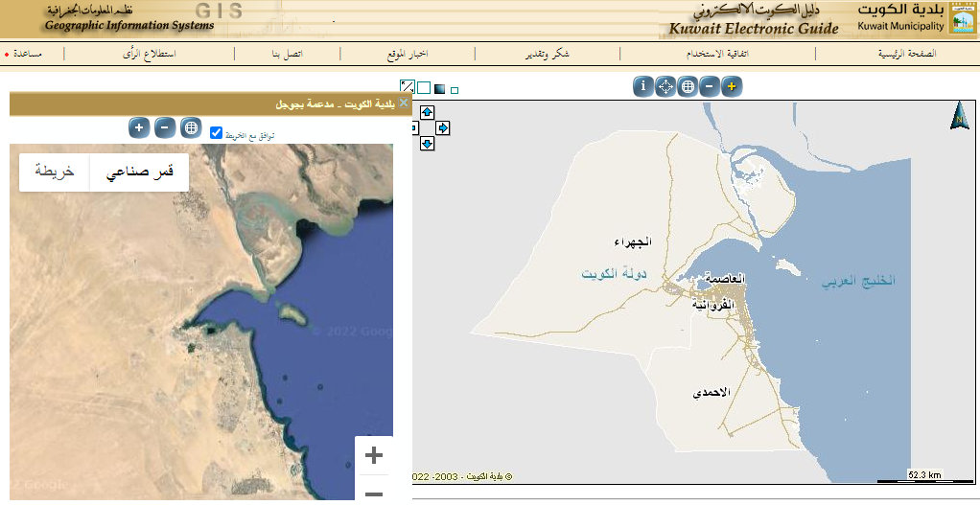Click the '52.3 km' scale bar label

(925, 474)
